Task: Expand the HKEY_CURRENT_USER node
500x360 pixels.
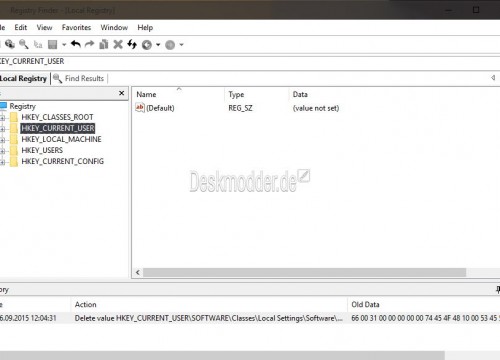Action: pyautogui.click(x=2, y=129)
